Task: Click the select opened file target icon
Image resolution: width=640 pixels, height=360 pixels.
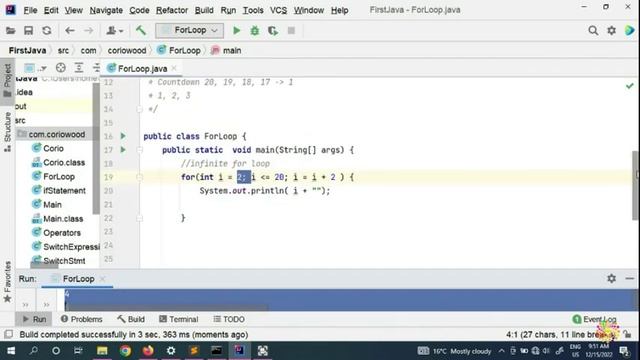Action: point(60,68)
